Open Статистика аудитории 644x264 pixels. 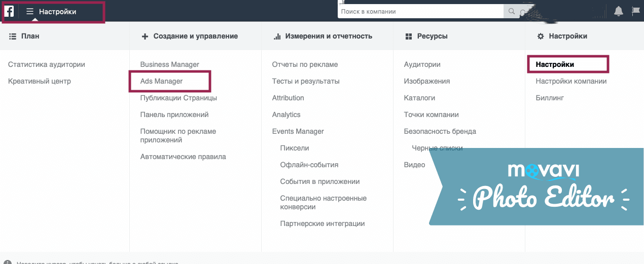(x=47, y=64)
